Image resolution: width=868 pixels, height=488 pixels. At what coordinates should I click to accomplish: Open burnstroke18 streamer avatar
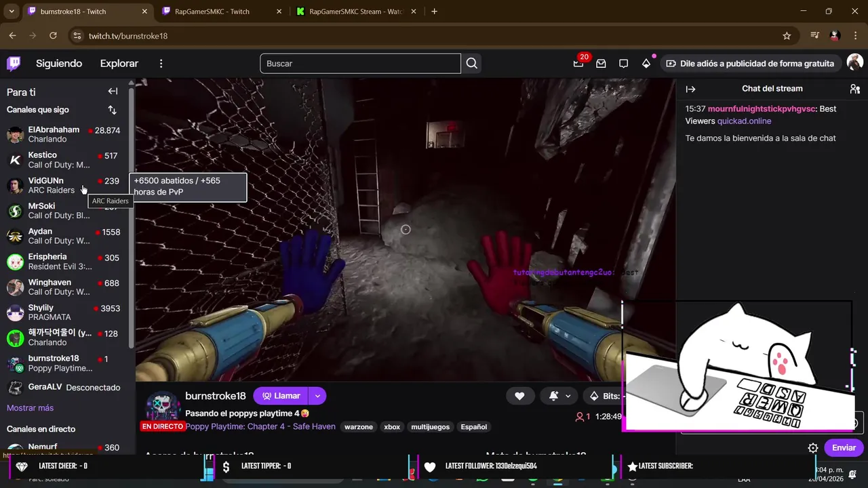click(163, 406)
